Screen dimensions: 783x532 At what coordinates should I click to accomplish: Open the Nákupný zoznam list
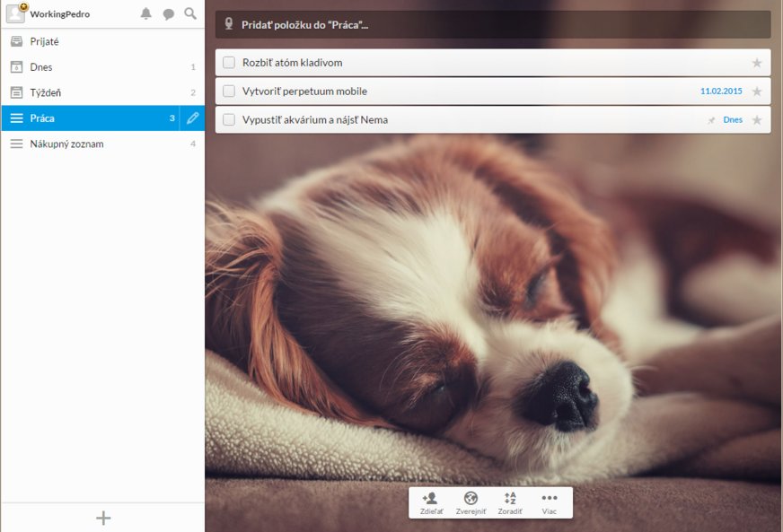point(66,144)
